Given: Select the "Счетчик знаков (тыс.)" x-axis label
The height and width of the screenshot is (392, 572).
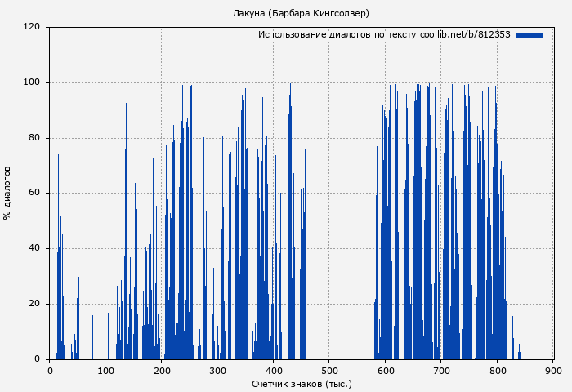Looking at the screenshot, I should pyautogui.click(x=301, y=383).
